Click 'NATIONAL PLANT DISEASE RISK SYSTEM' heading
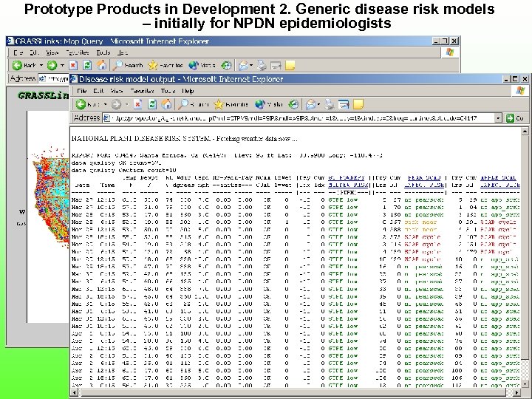532x399 pixels. click(x=141, y=138)
